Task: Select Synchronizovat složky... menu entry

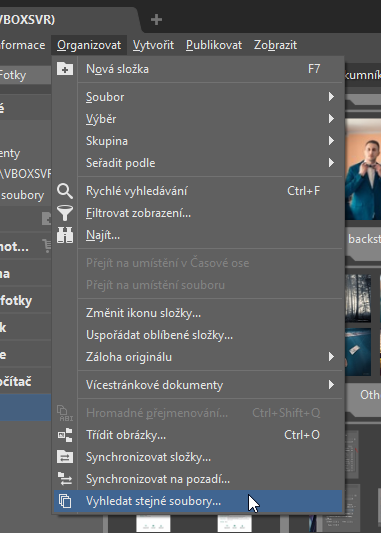Action: [x=198, y=457]
